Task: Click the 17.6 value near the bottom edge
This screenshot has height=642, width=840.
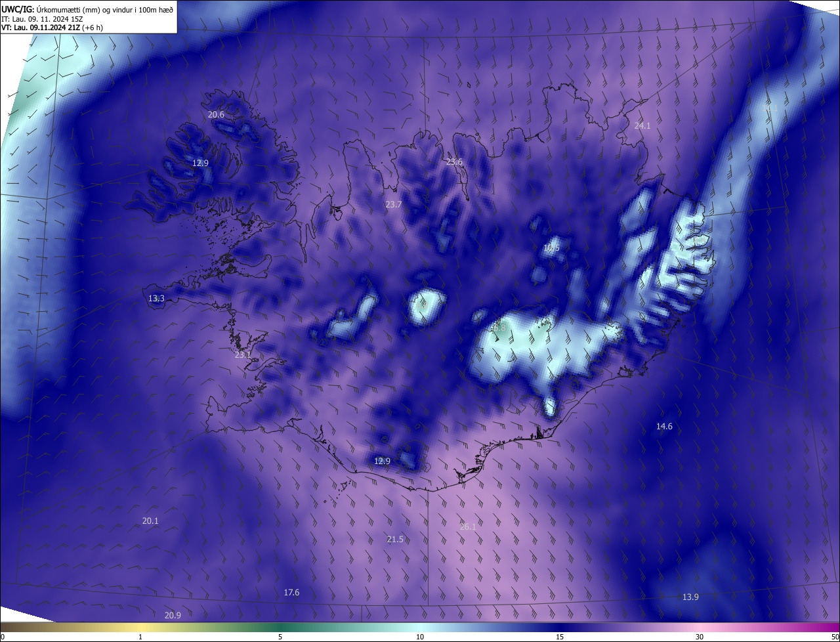Action: 291,593
